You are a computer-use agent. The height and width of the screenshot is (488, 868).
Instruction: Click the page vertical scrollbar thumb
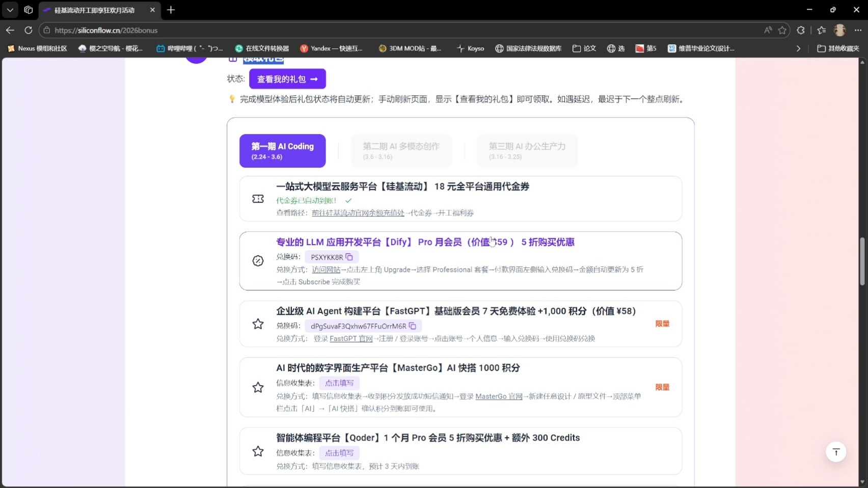click(862, 261)
